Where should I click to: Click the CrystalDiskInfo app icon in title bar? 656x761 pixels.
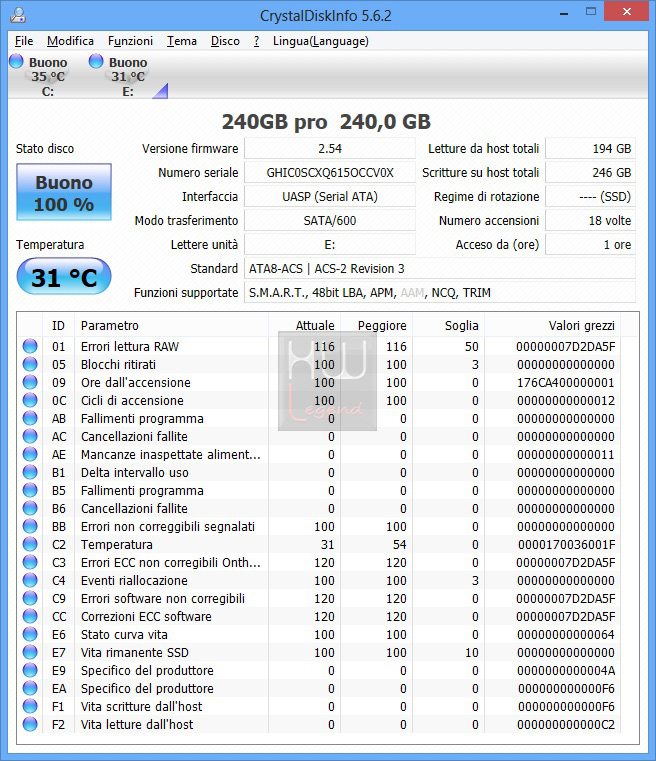click(x=18, y=15)
